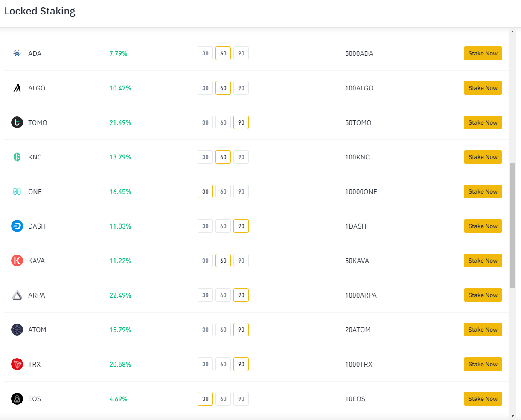Select 30-day duration for TOMO
Viewport: 521px width, 420px height.
205,122
